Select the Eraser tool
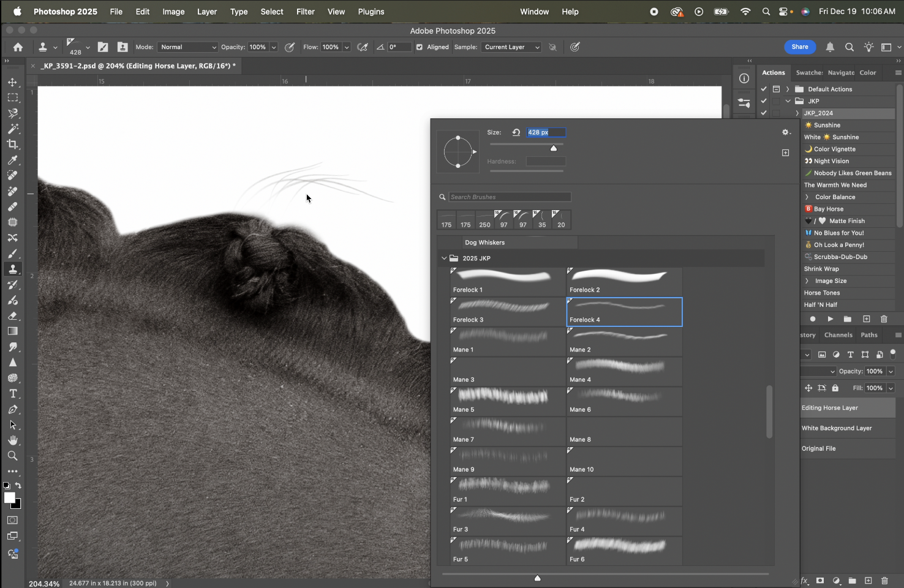904x588 pixels. tap(12, 316)
